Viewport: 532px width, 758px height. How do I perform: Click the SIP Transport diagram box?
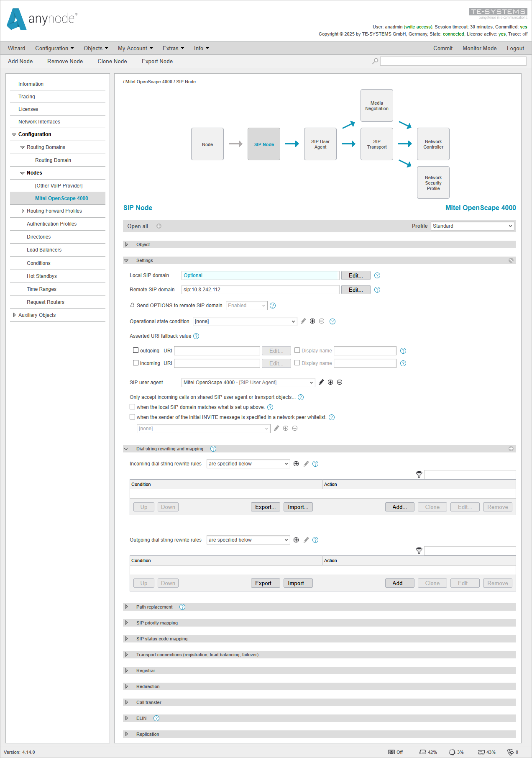click(377, 144)
